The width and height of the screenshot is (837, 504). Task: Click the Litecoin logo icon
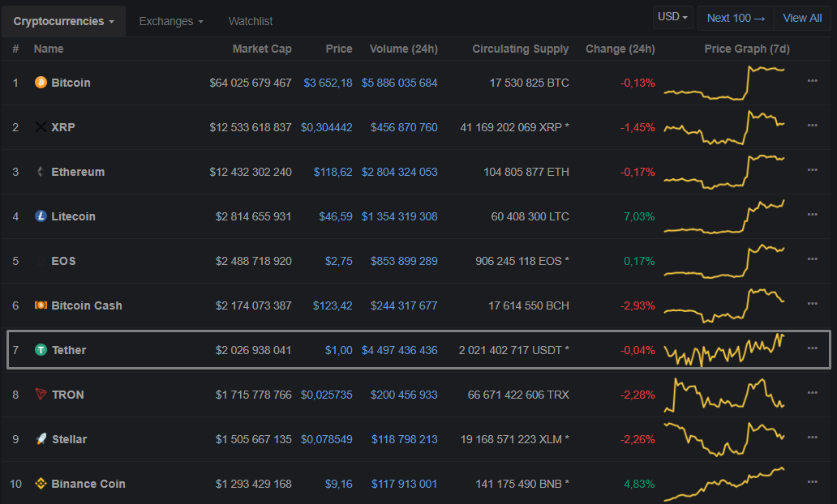click(x=41, y=216)
